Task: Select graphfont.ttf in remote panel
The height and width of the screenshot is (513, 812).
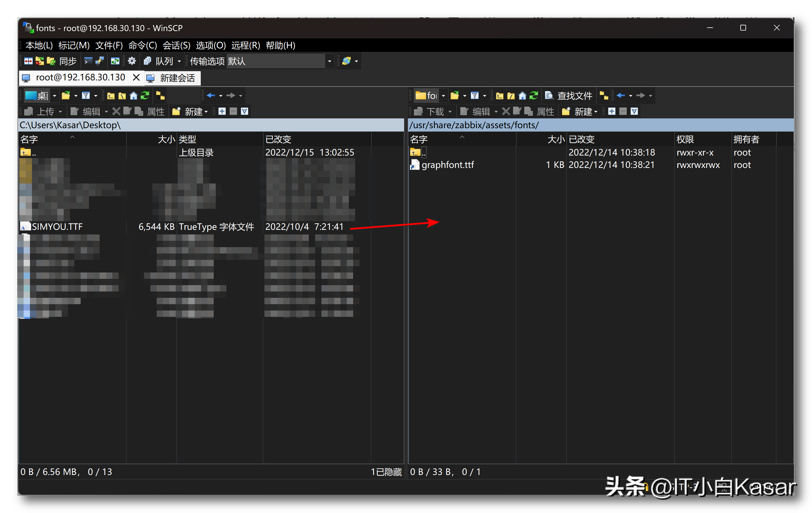Action: coord(447,165)
